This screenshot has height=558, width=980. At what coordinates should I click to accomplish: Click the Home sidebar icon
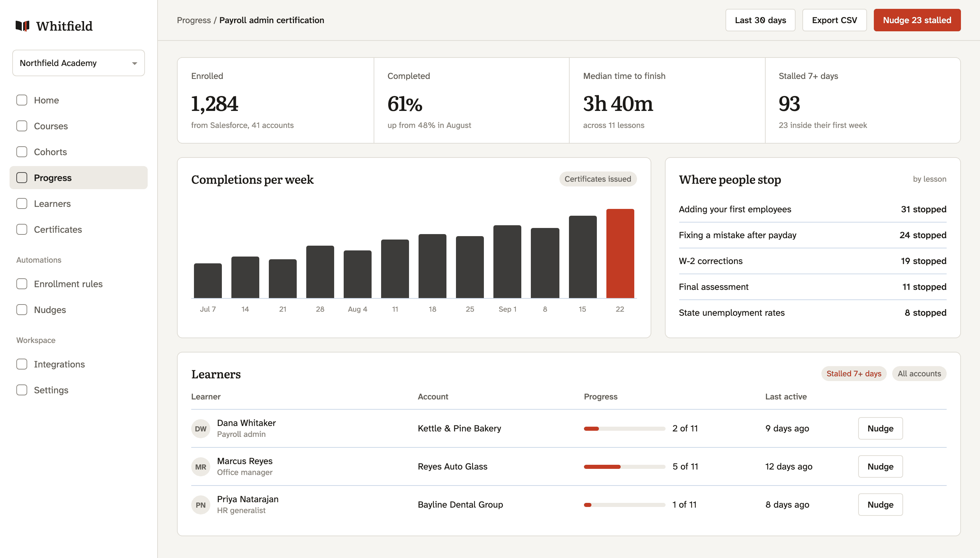tap(22, 100)
